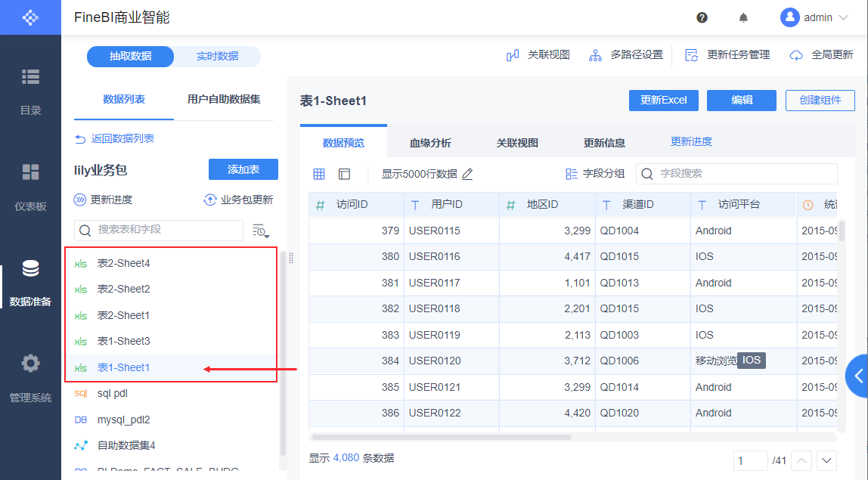Click the 地区ID column header
The height and width of the screenshot is (480, 868).
(547, 205)
